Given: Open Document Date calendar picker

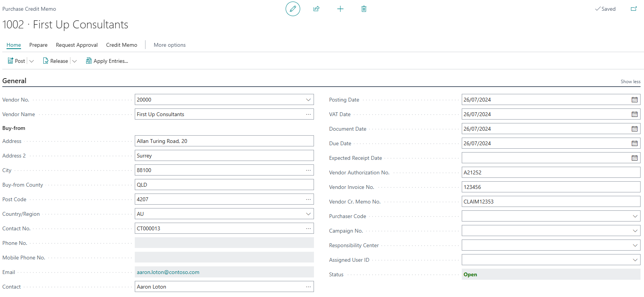Looking at the screenshot, I should pyautogui.click(x=634, y=129).
